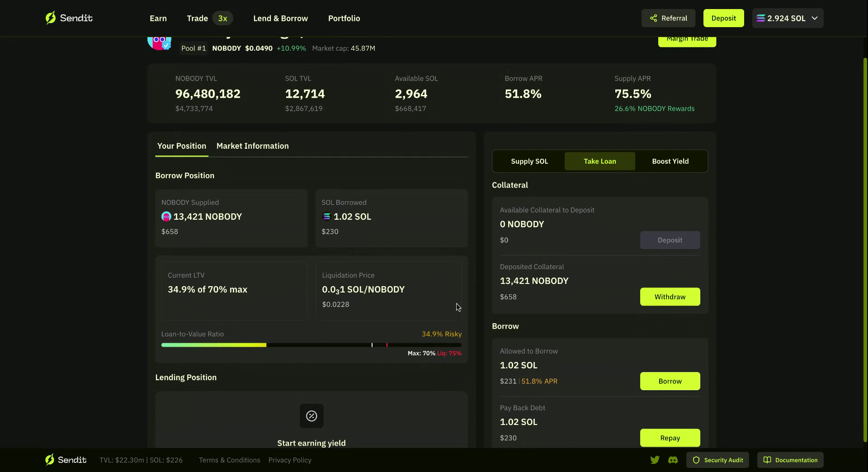Click the page vertical scrollbar
Screen dimensions: 868x472
pos(865,249)
